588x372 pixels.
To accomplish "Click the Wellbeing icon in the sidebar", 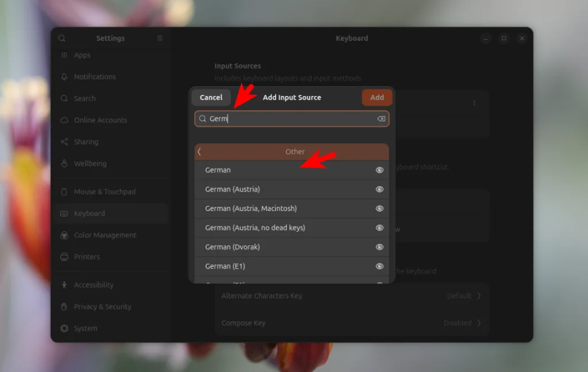I will pos(64,164).
